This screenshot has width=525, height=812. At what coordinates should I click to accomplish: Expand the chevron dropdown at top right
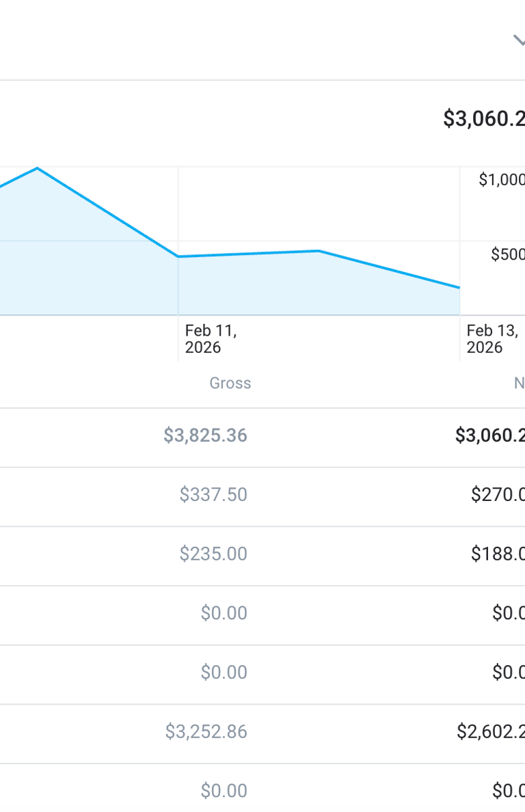[x=519, y=40]
